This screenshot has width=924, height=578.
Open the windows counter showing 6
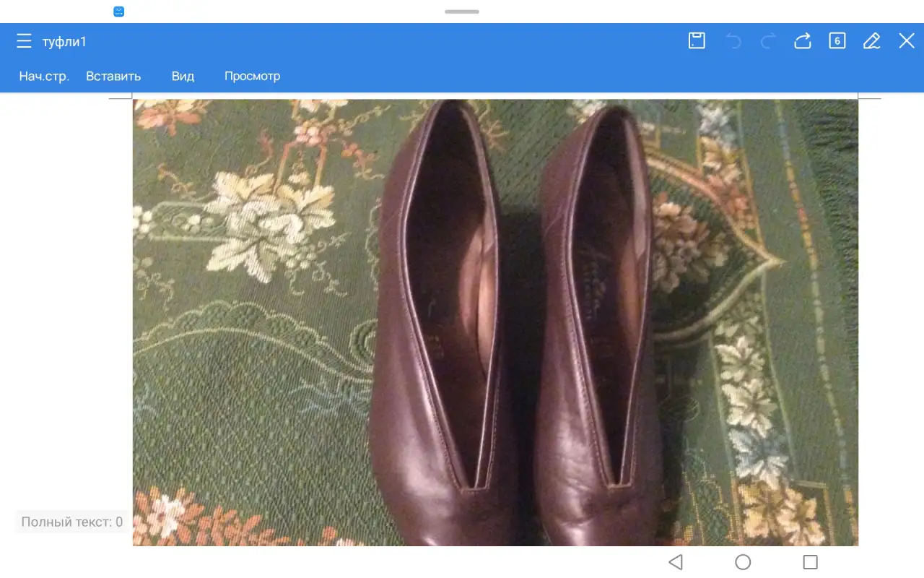(x=837, y=40)
